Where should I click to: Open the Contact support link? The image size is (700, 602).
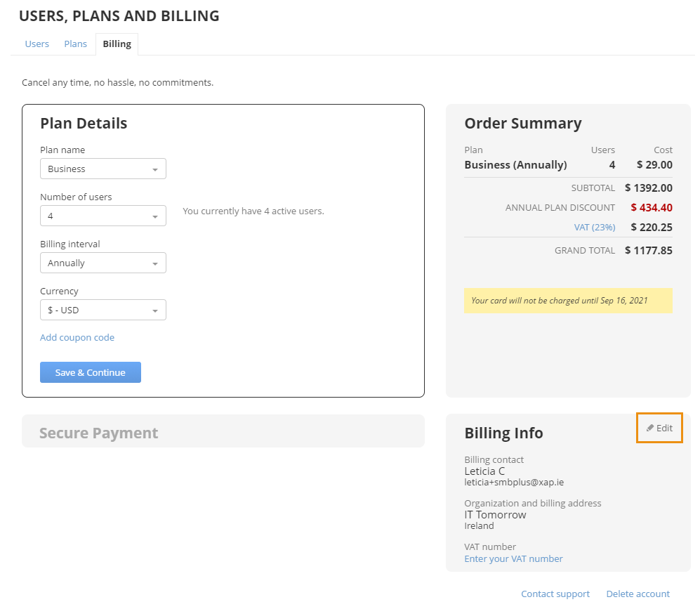pos(555,594)
